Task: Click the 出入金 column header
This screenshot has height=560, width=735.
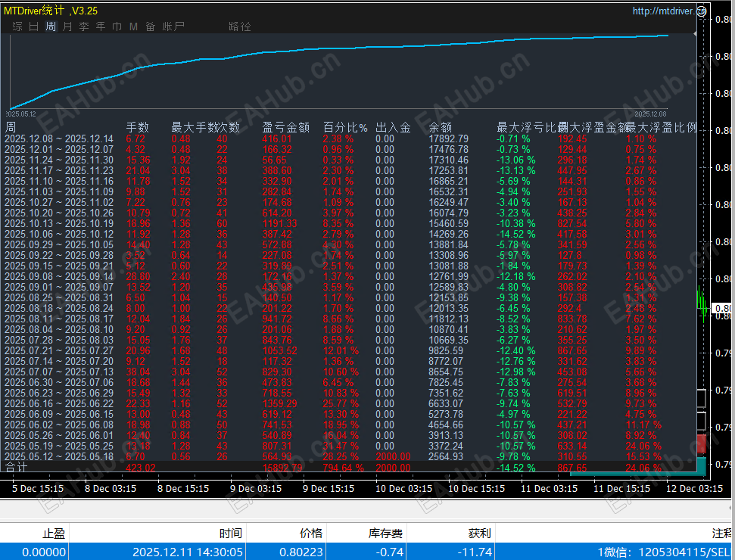Action: pos(393,127)
